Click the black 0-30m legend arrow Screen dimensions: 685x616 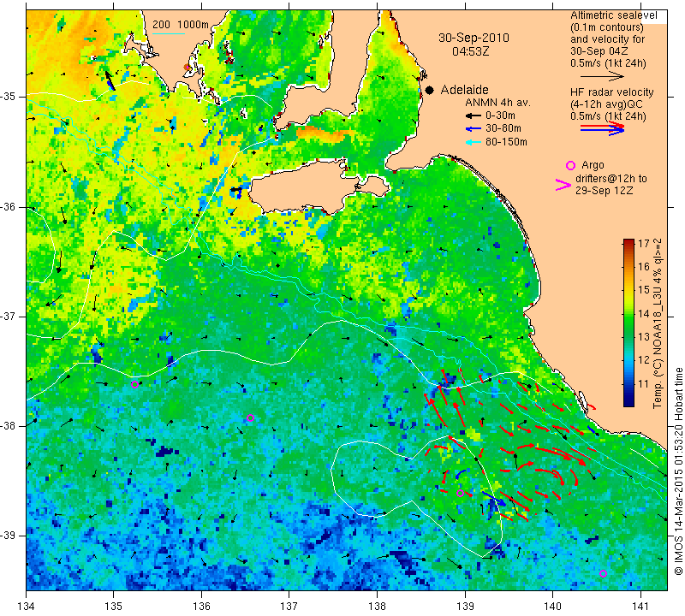[x=473, y=115]
